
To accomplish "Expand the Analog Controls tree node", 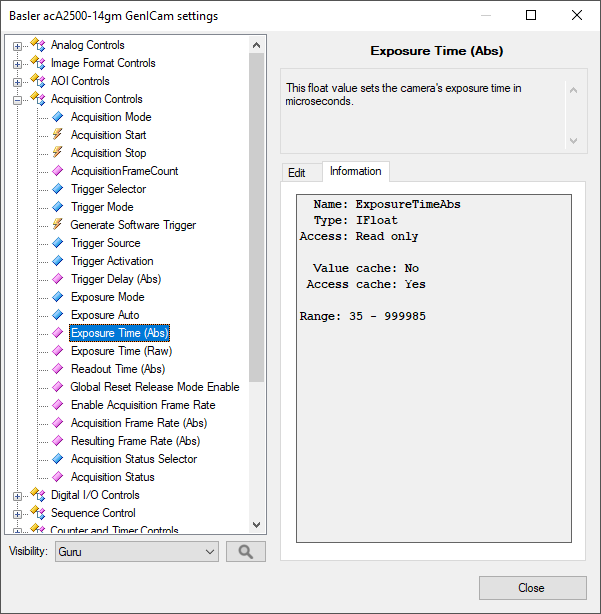I will [x=18, y=45].
